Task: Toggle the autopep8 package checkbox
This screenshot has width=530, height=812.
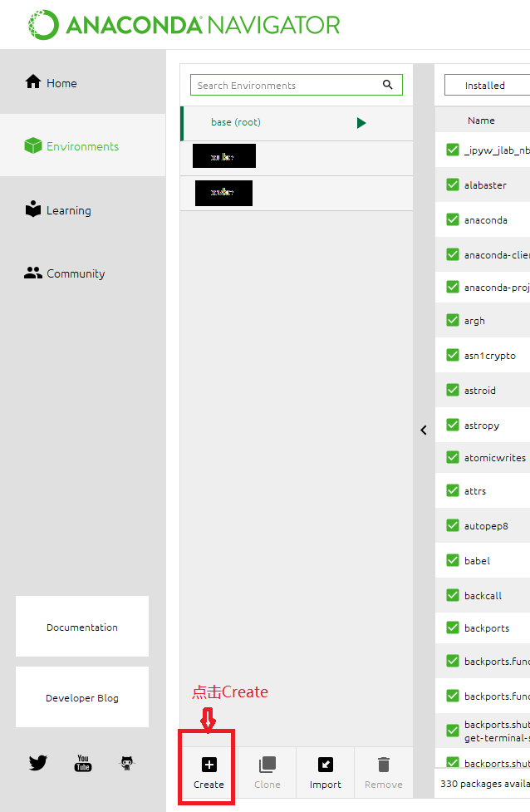Action: click(453, 525)
